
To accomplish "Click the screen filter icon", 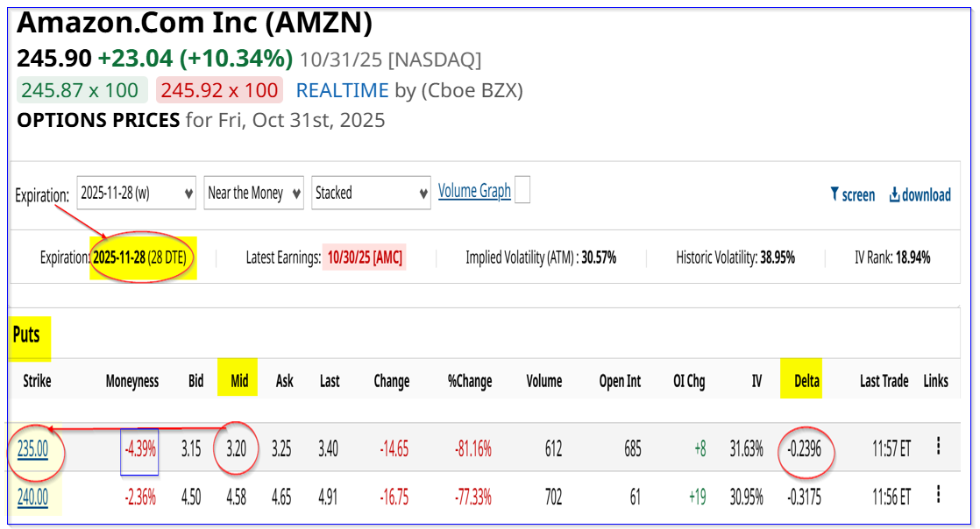I will tap(834, 194).
